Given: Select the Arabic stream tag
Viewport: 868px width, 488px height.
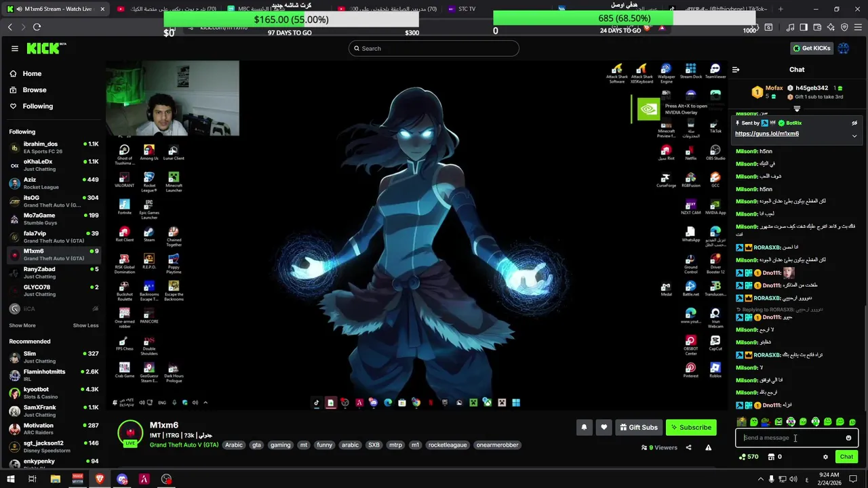Looking at the screenshot, I should pyautogui.click(x=234, y=445).
